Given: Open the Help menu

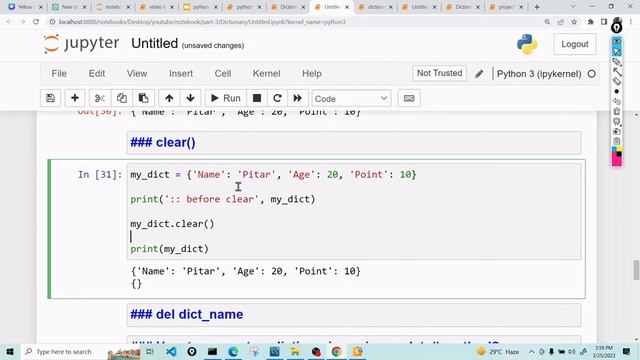Looking at the screenshot, I should (x=312, y=73).
